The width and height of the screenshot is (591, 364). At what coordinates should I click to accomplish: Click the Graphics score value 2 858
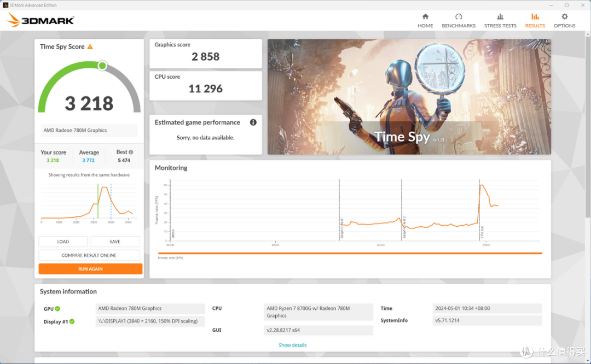point(205,57)
